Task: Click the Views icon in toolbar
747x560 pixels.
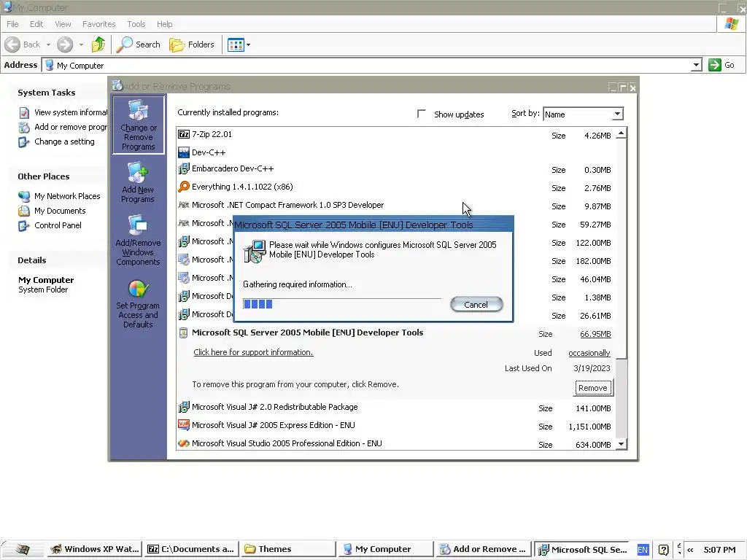Action: (236, 44)
